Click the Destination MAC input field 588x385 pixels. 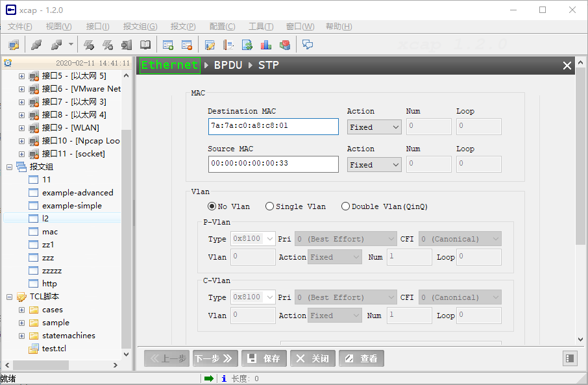pyautogui.click(x=273, y=127)
